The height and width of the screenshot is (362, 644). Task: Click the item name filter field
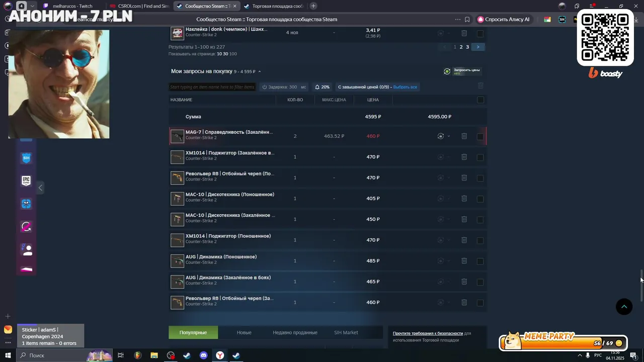pyautogui.click(x=212, y=87)
